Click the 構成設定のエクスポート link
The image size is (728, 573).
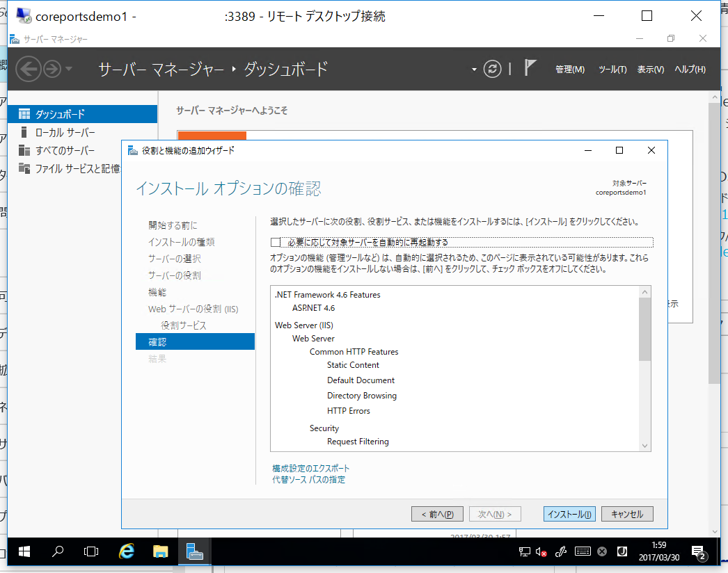[310, 469]
